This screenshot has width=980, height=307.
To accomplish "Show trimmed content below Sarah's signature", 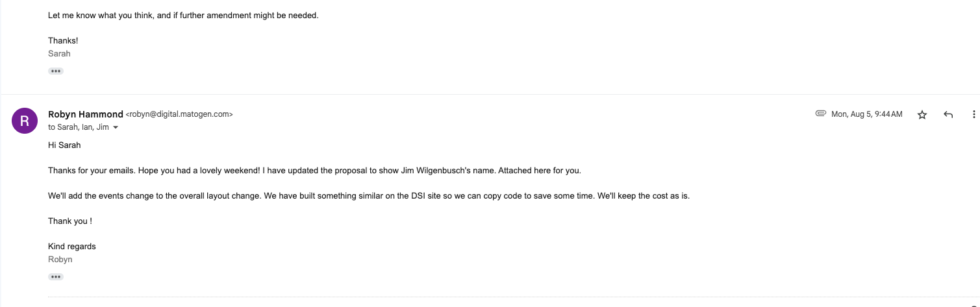I will 56,71.
